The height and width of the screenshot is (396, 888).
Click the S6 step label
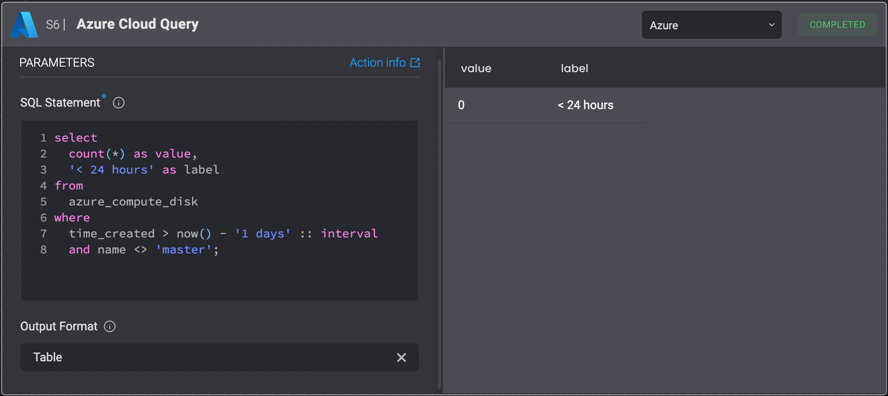click(52, 25)
